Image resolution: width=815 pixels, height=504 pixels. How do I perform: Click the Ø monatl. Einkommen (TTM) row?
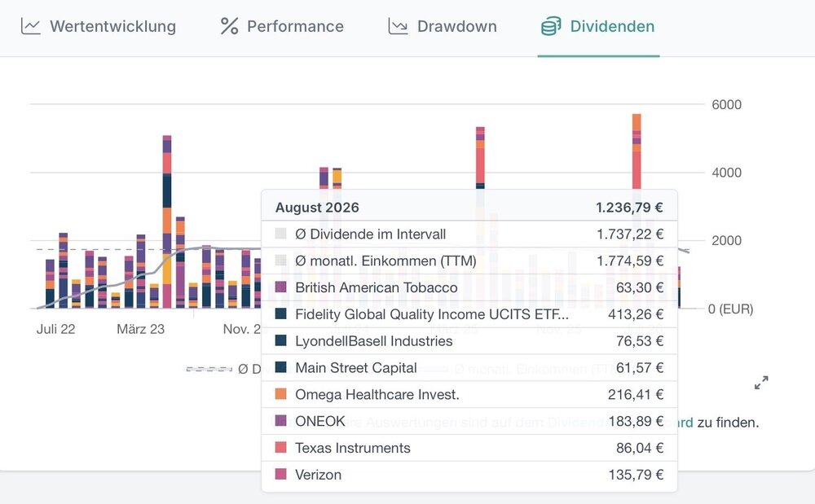(469, 261)
